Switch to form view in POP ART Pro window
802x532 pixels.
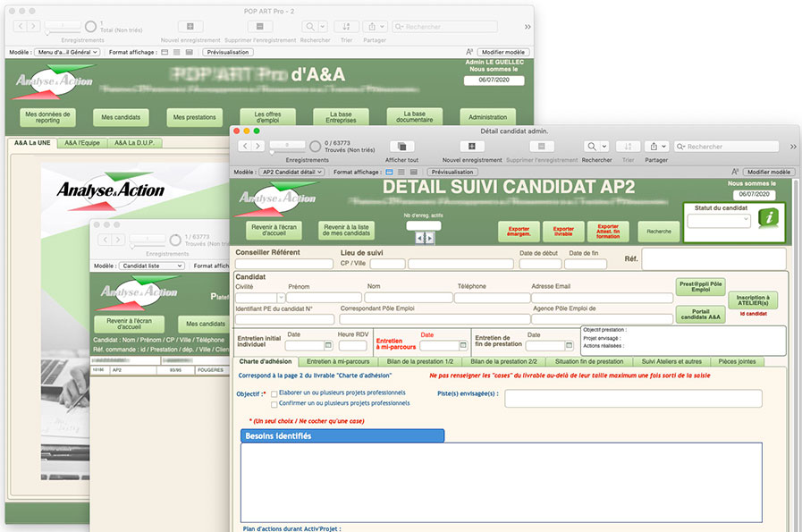(x=165, y=52)
